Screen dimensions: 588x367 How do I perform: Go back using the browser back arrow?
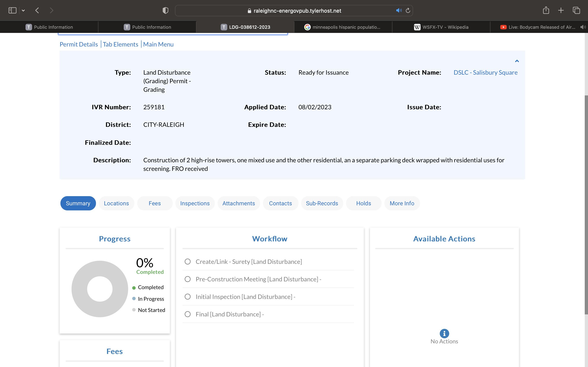[x=37, y=10]
